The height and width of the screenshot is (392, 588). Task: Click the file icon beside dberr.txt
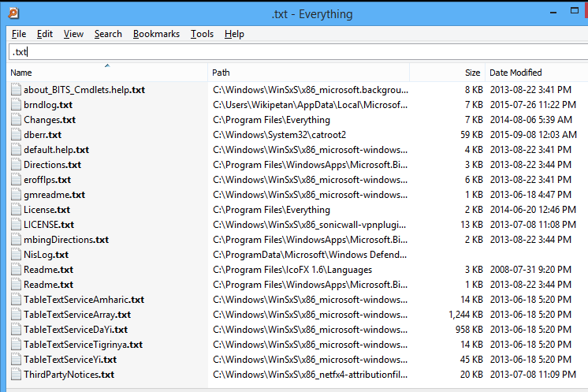(16, 135)
